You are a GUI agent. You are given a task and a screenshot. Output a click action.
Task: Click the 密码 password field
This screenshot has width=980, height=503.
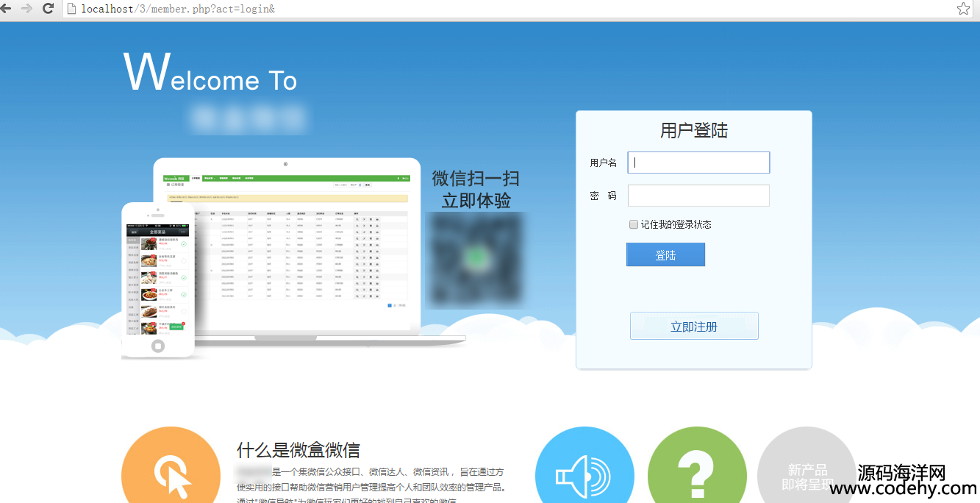click(x=698, y=196)
